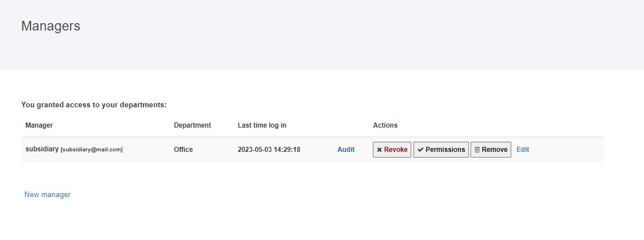
Task: Click the 'Department' column header
Action: 192,125
